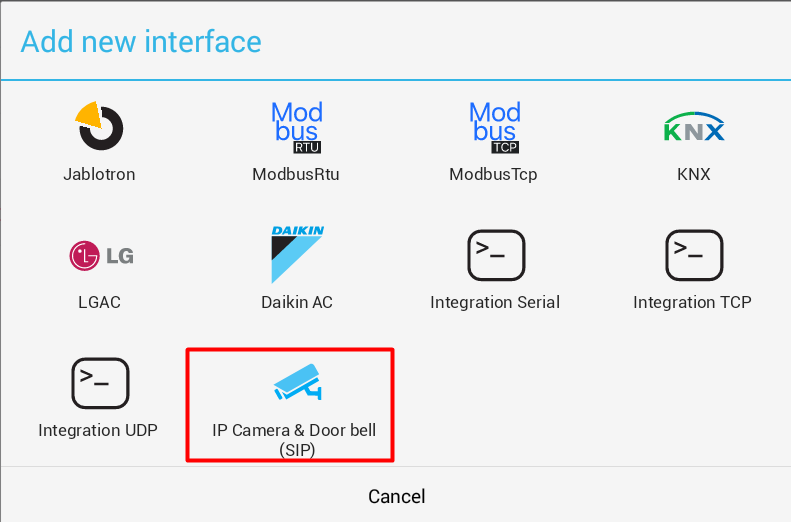The width and height of the screenshot is (791, 522).
Task: Click the Daikin logo icon
Action: [x=297, y=255]
